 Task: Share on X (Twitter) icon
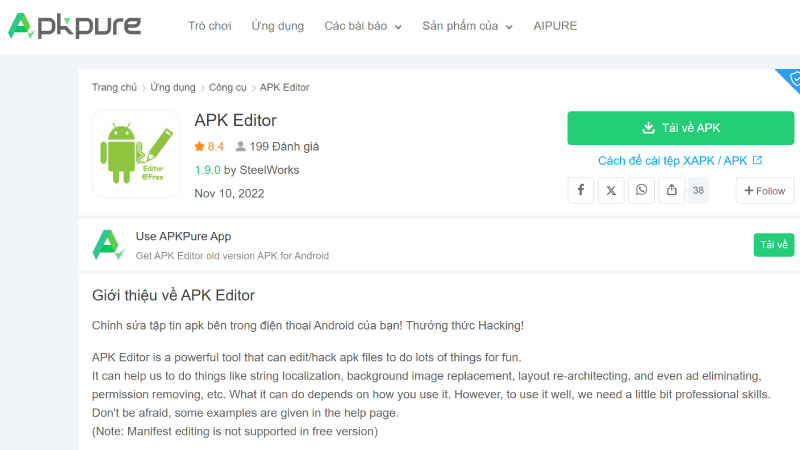click(611, 190)
